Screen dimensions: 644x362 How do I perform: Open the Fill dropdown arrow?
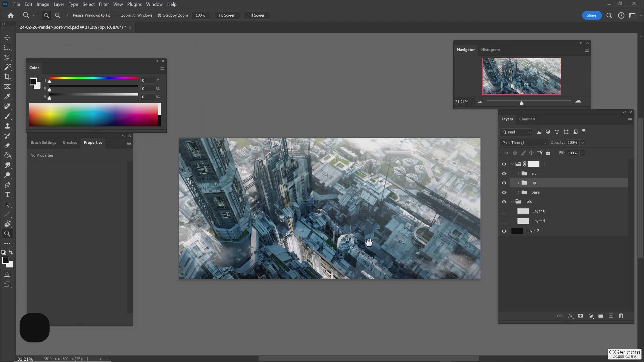(x=582, y=153)
